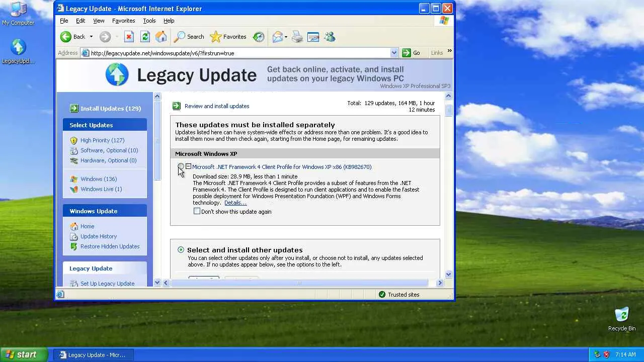Open the Mail button dropdown arrow

[x=286, y=37]
